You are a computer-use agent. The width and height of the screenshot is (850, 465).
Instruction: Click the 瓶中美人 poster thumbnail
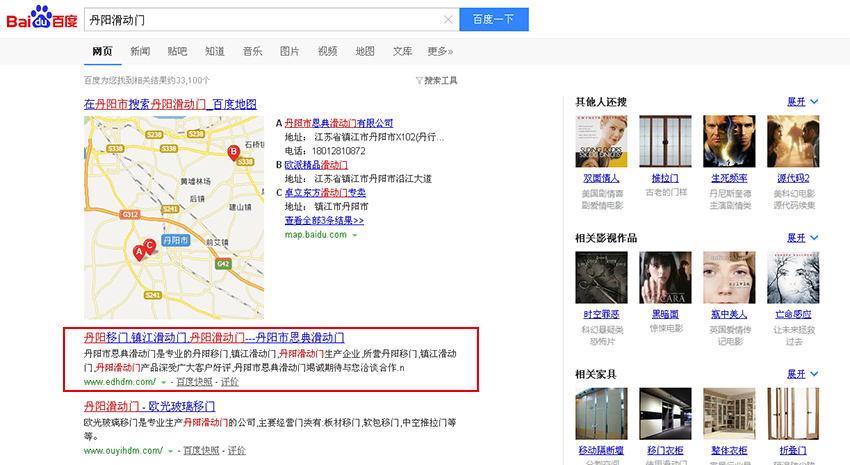click(x=729, y=277)
